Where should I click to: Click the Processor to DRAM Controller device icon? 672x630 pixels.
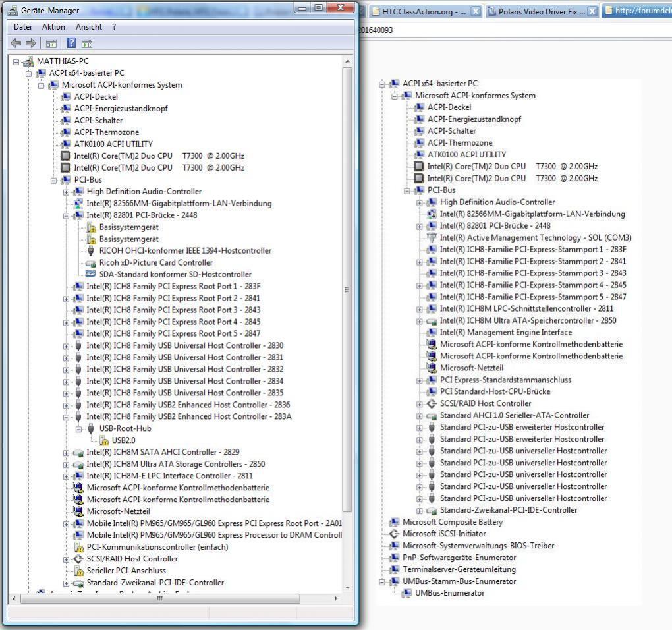[78, 535]
